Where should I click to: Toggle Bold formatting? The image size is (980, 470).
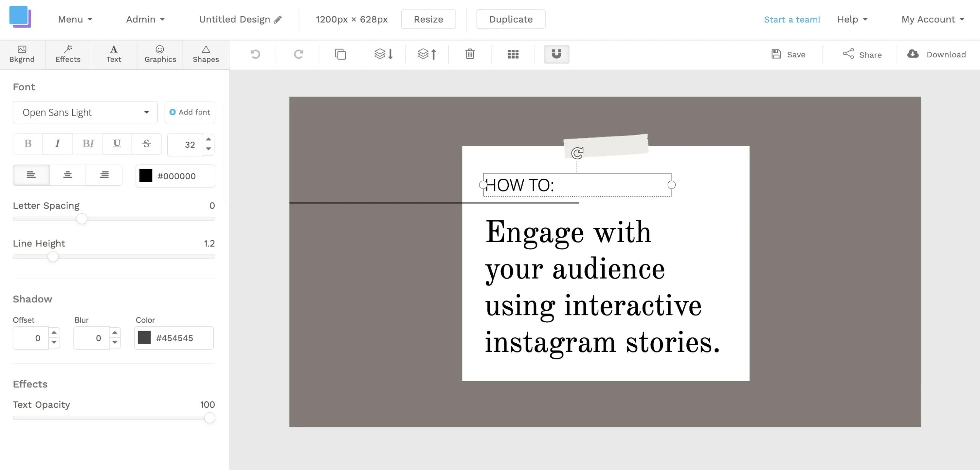click(28, 144)
